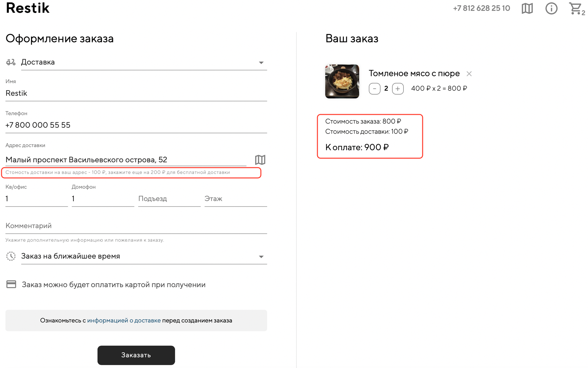Open the информацией о доставке link
The height and width of the screenshot is (368, 588).
point(124,321)
